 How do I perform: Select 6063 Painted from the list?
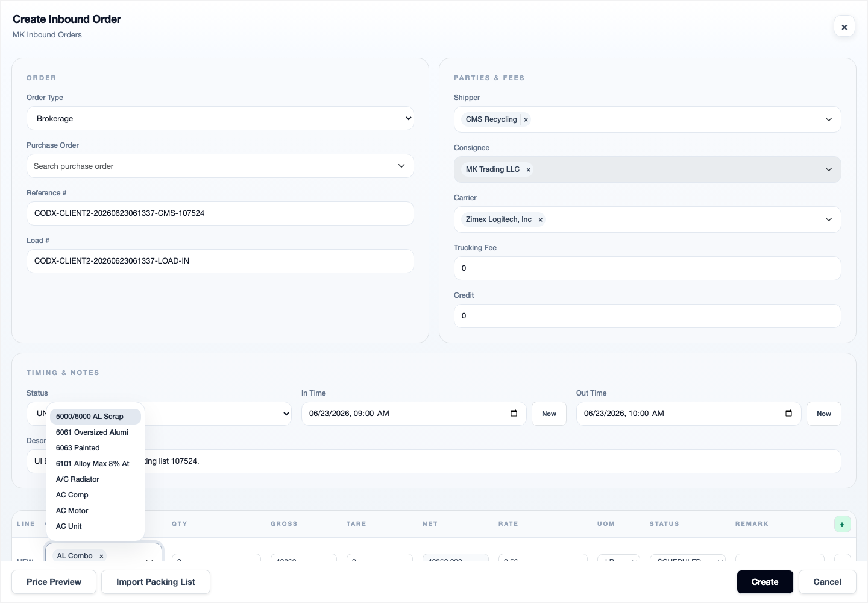(x=95, y=448)
